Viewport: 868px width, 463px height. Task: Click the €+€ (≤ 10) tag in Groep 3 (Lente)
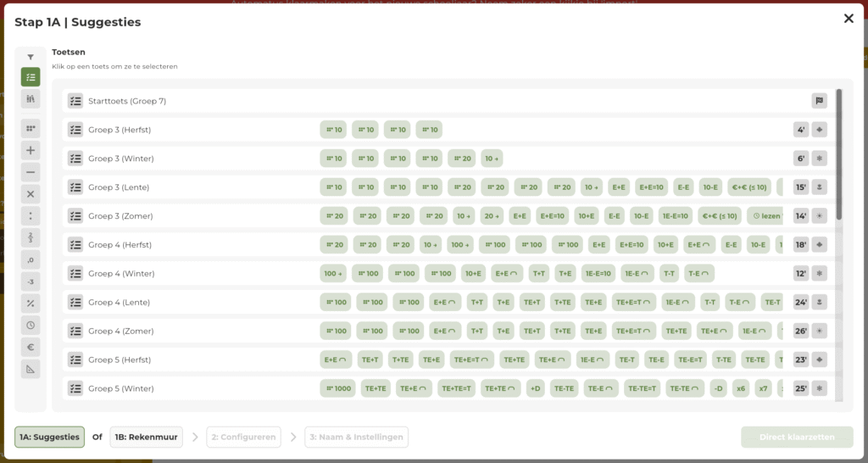749,187
